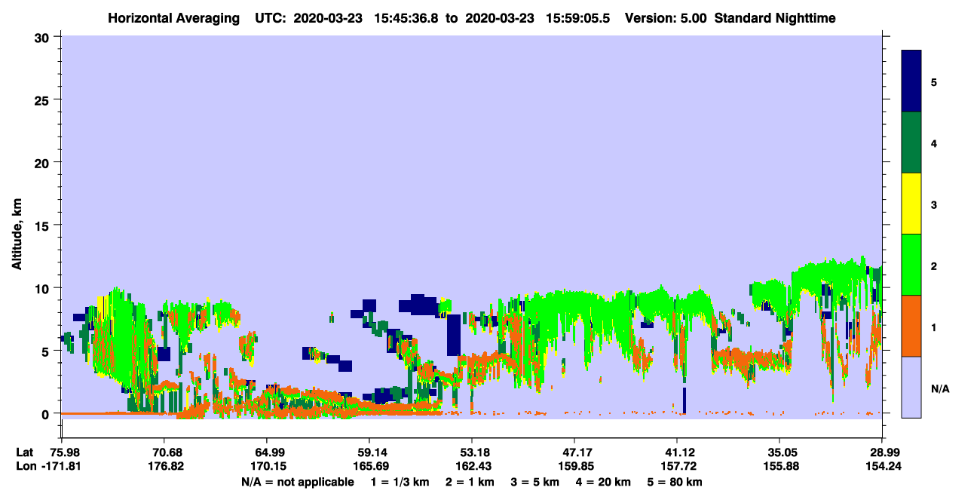Click the 'Lat' row label
Screen dimensions: 980x503
[x=23, y=452]
